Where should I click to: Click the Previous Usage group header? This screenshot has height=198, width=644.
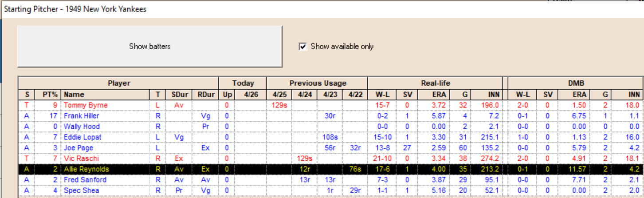(x=318, y=83)
